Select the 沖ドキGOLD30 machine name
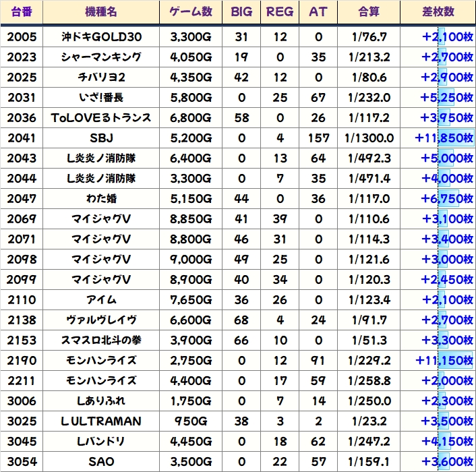The image size is (476, 472). tap(101, 37)
